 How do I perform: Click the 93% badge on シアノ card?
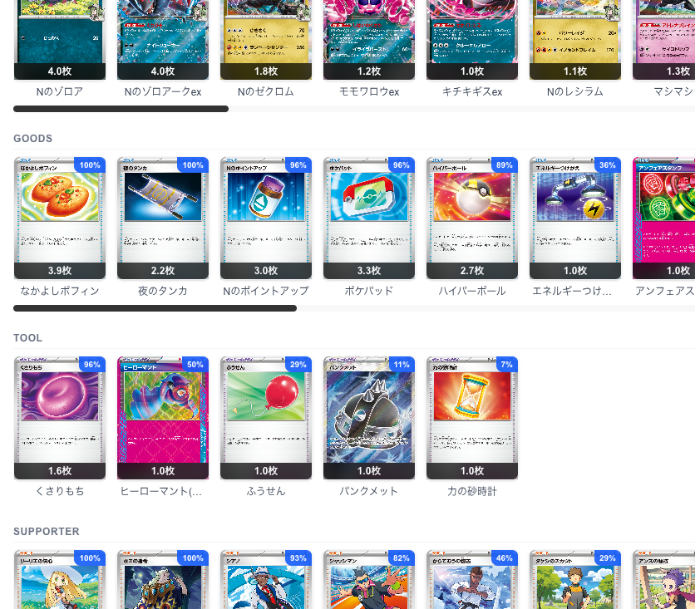(x=298, y=558)
